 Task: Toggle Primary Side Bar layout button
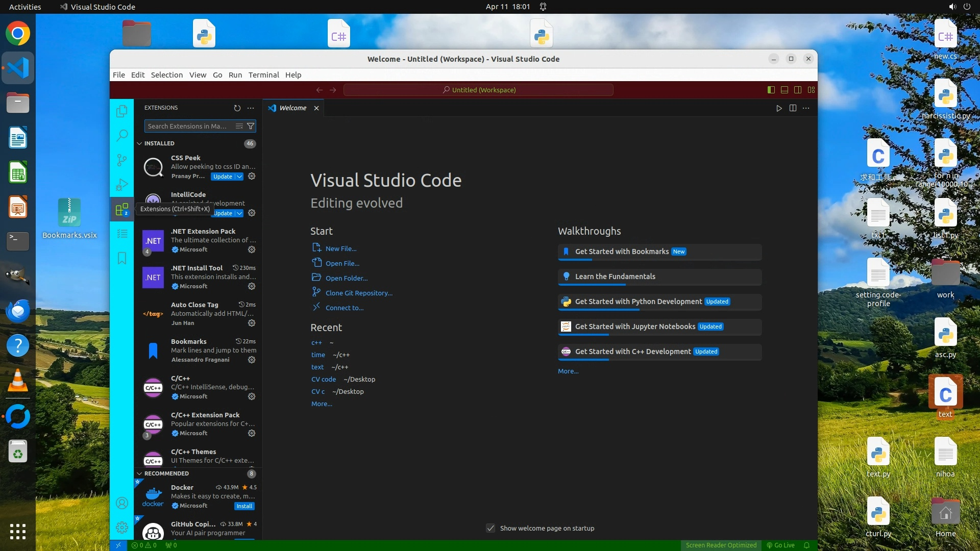coord(771,90)
